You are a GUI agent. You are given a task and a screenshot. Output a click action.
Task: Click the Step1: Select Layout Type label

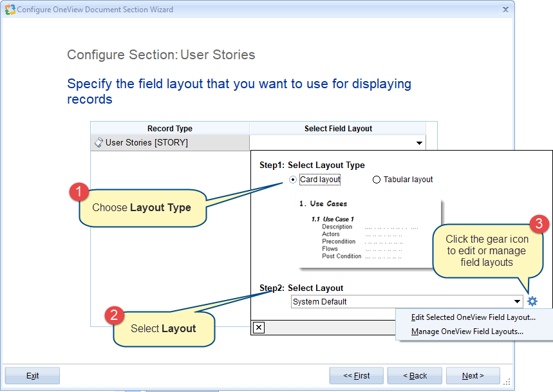point(312,165)
